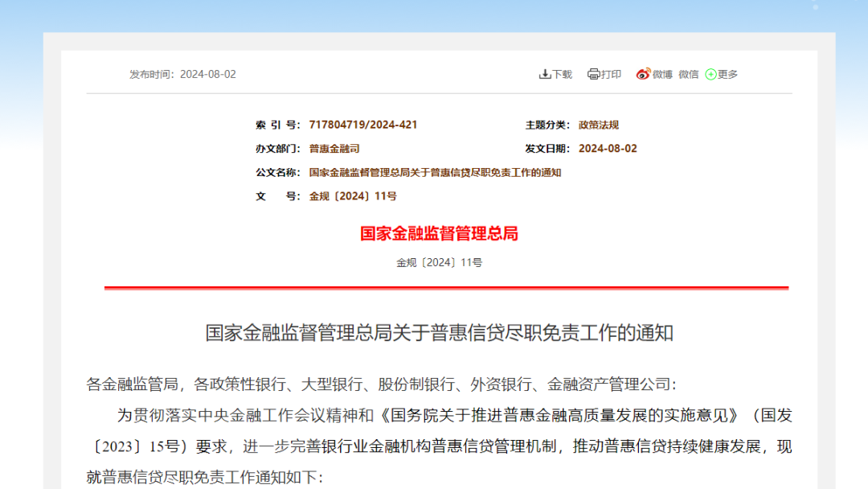
Task: Click the department name 普惠金融司
Action: click(x=332, y=148)
